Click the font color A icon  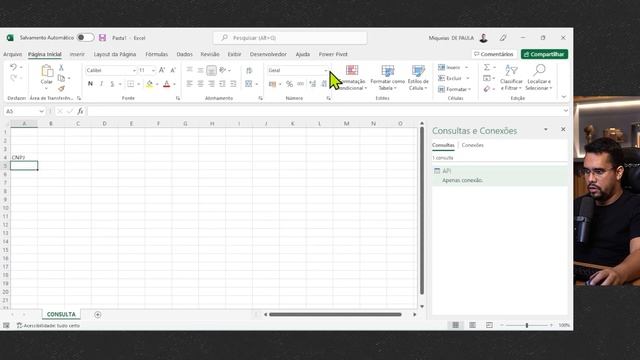[167, 84]
